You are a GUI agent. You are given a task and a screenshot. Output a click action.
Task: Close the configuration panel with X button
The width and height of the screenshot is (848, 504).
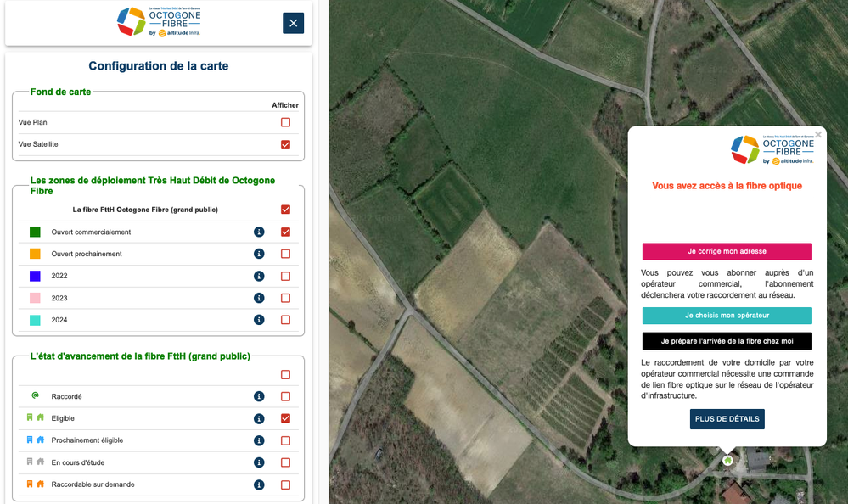pos(293,23)
